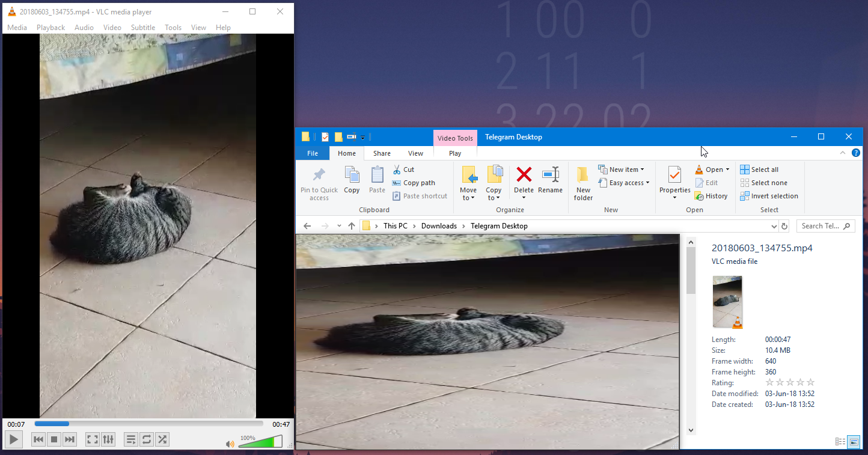The height and width of the screenshot is (455, 868).
Task: Click the Paste ribbon icon
Action: tap(377, 180)
